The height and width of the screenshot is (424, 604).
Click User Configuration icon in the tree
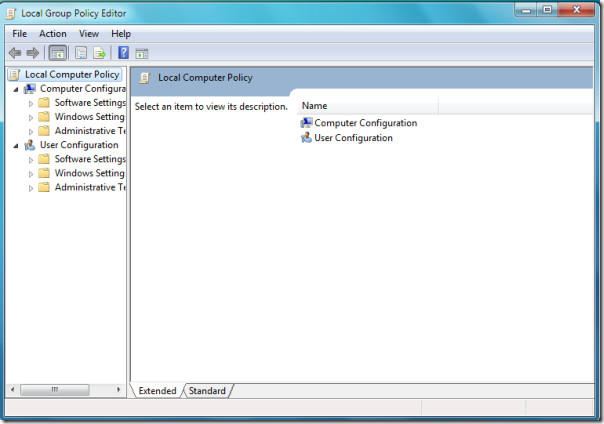pyautogui.click(x=30, y=145)
